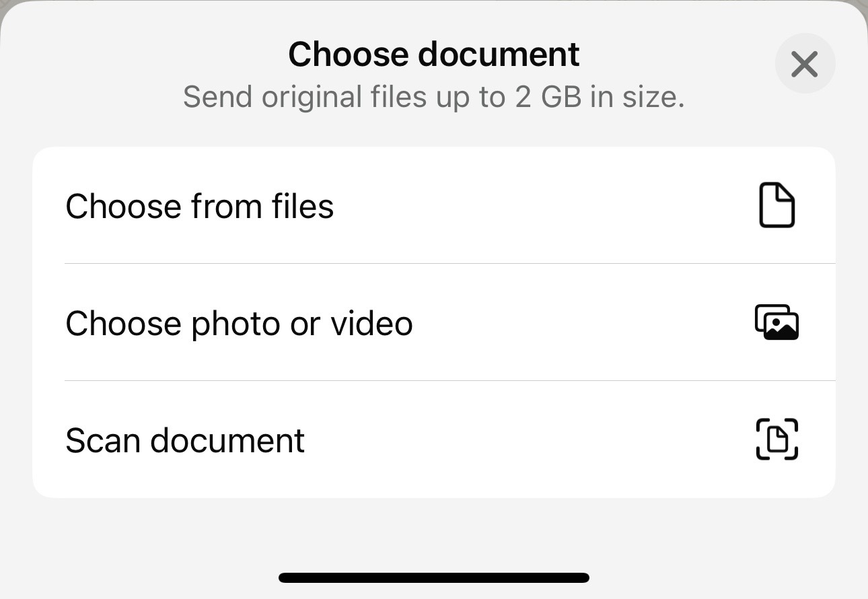The width and height of the screenshot is (868, 599).
Task: Click empty space right of "Choose from files" label
Action: tap(538, 206)
